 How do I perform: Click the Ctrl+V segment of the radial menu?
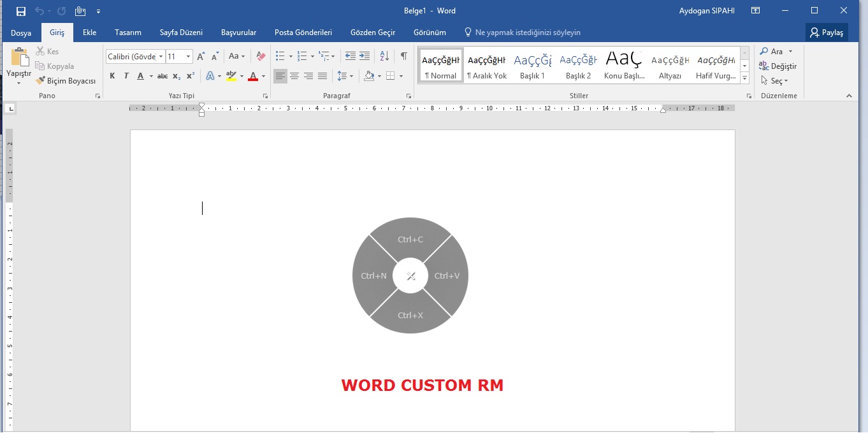pyautogui.click(x=447, y=276)
